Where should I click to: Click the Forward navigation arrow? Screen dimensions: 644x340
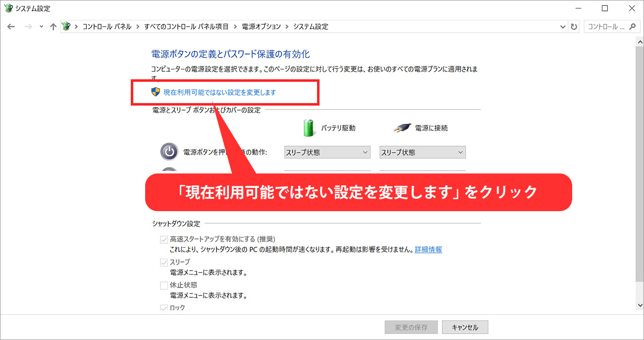pos(28,27)
